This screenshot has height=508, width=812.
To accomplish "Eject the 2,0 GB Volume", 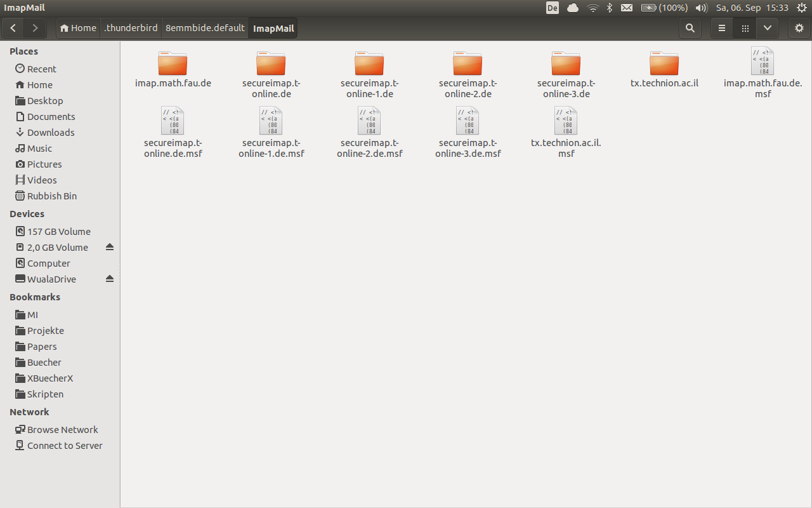I will [x=110, y=247].
